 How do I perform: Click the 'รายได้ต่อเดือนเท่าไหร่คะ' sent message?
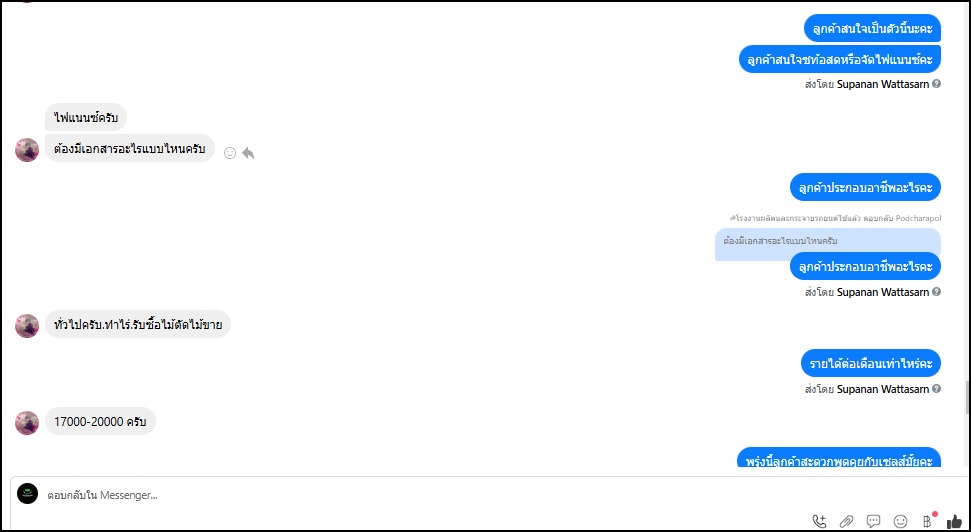(x=871, y=363)
